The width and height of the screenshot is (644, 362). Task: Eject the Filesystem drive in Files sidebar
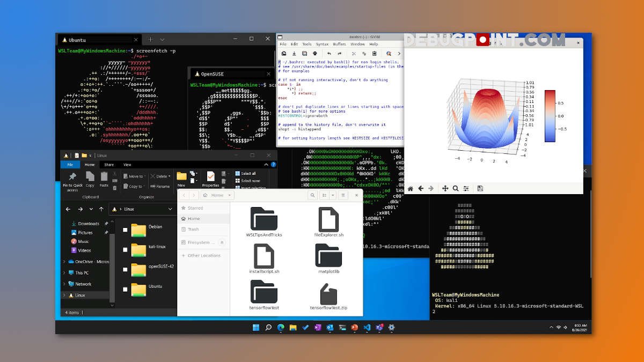[222, 242]
